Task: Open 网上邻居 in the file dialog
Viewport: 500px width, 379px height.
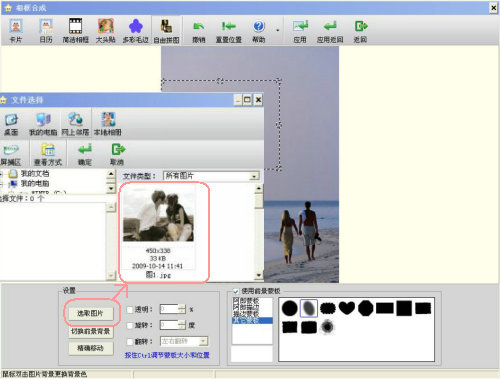Action: (x=76, y=123)
